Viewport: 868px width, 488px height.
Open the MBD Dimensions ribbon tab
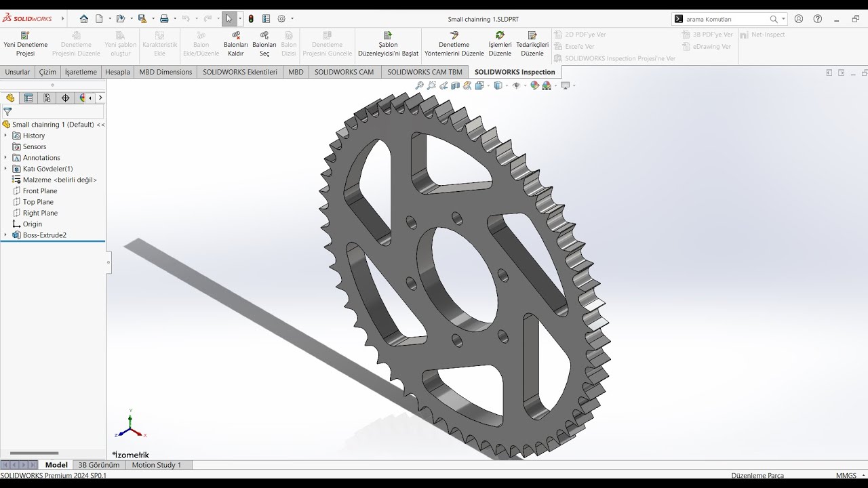(165, 72)
